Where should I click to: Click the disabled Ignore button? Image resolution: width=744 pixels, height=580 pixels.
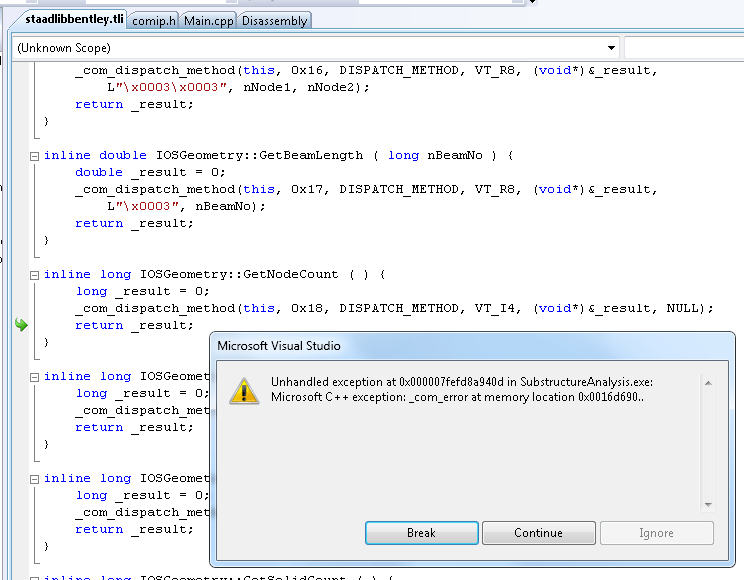pos(656,533)
